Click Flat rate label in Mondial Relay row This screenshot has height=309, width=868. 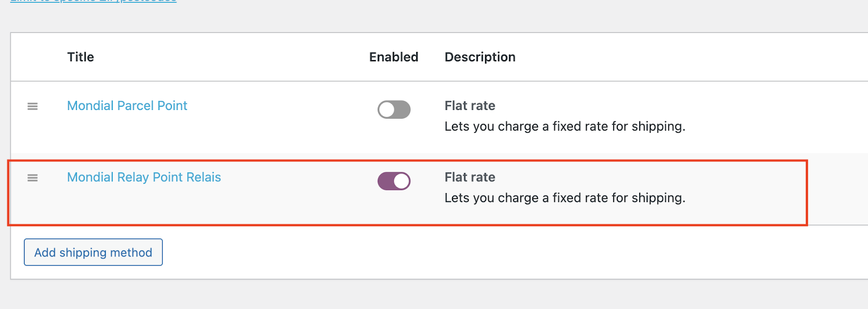(x=470, y=177)
